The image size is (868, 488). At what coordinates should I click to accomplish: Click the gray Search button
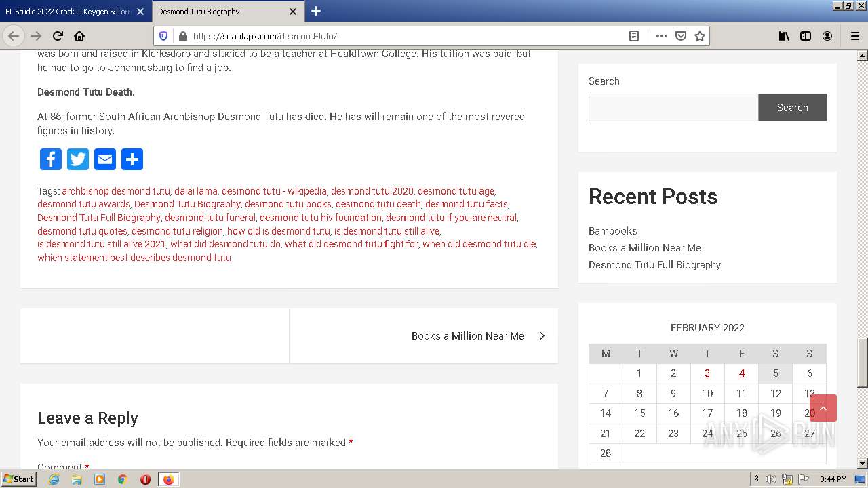pos(792,107)
